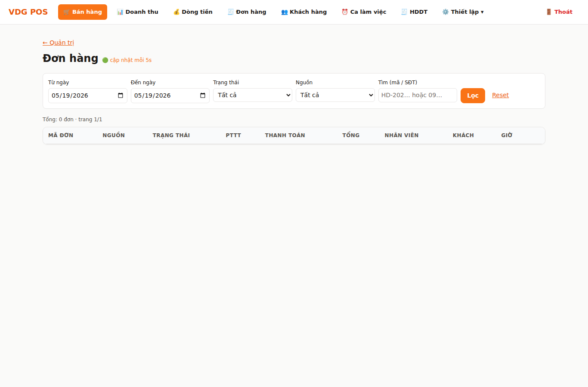Click the GIỜ column header

tap(507, 135)
